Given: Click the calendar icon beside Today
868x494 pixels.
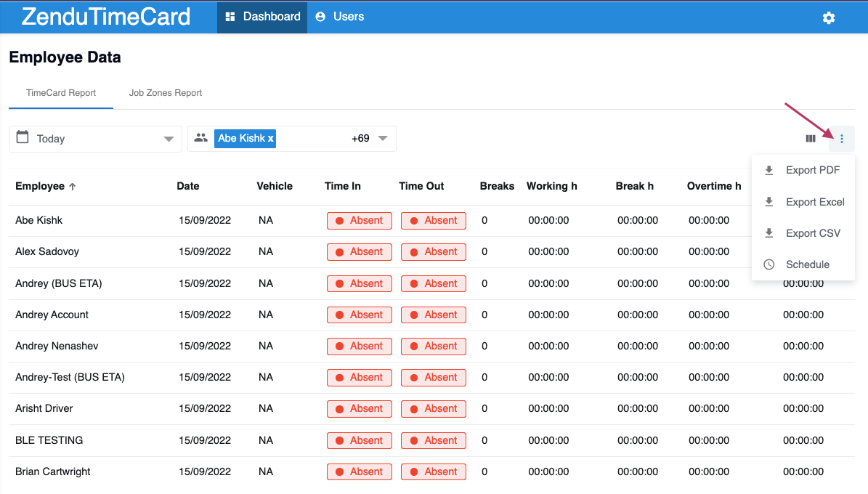Looking at the screenshot, I should coord(23,137).
